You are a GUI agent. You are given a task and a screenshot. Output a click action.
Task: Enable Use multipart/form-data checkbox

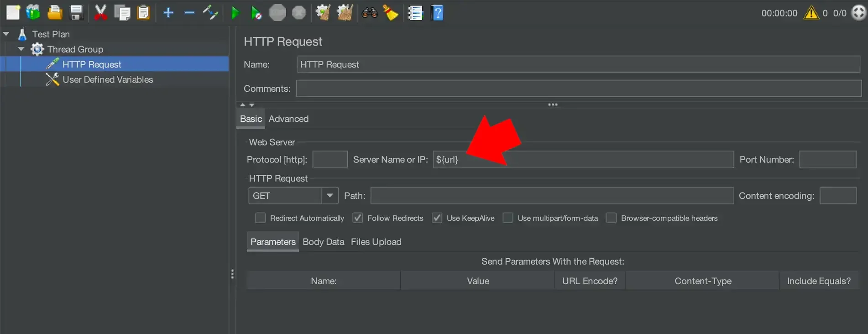pos(508,218)
